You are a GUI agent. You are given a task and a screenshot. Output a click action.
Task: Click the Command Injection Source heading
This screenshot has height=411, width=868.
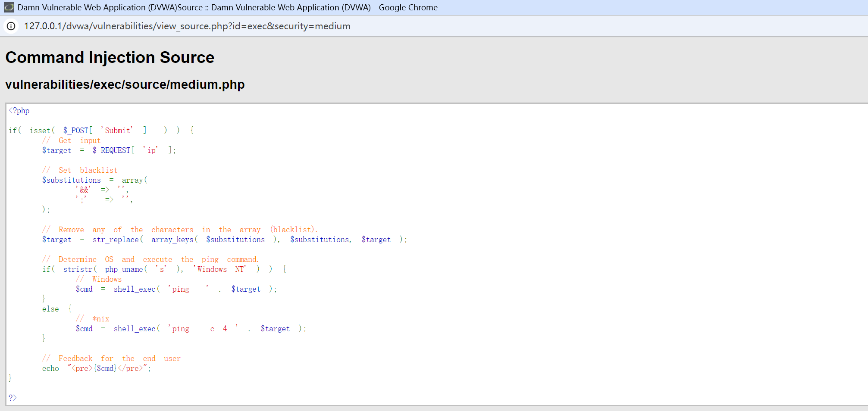coord(110,57)
